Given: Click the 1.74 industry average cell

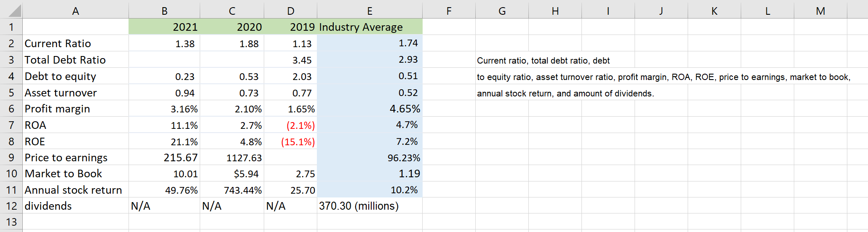Looking at the screenshot, I should [370, 43].
